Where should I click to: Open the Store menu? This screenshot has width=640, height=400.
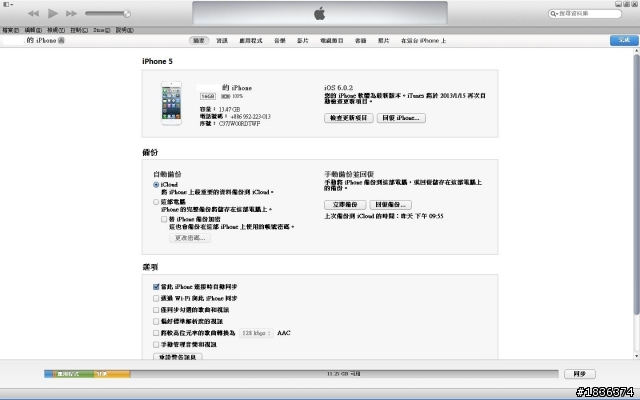pyautogui.click(x=102, y=30)
